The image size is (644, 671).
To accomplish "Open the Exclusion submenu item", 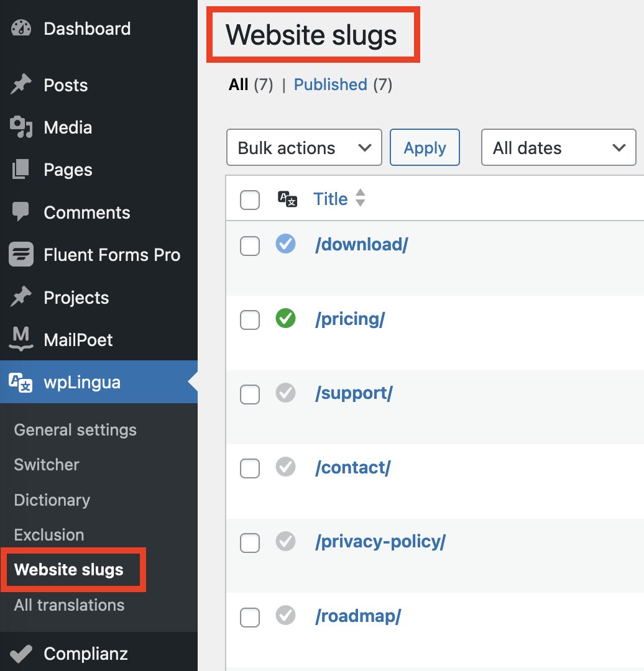I will [x=49, y=535].
